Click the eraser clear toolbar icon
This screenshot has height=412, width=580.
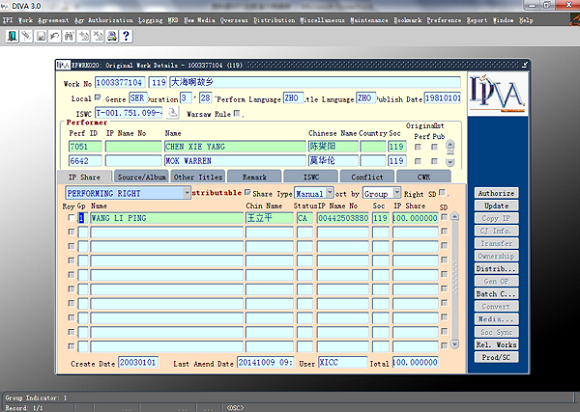(26, 36)
